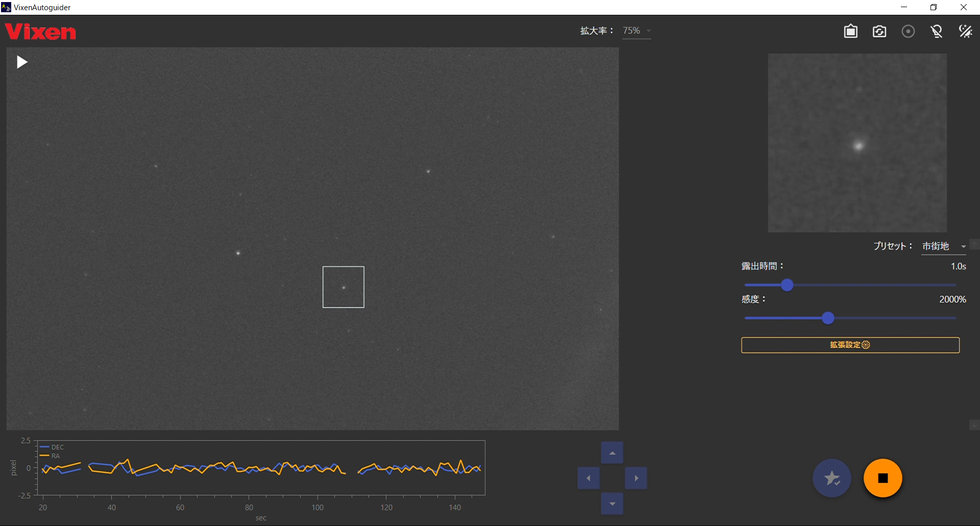Click the 露出時間 exposure slider handle

787,285
